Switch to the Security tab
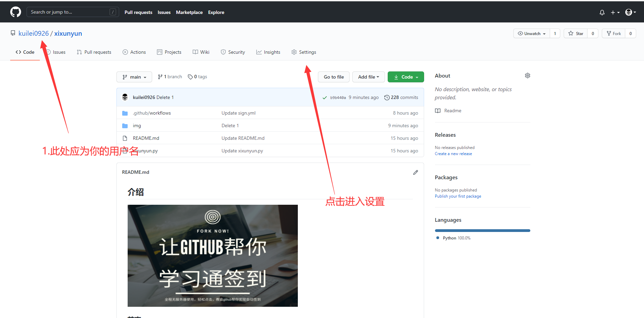The height and width of the screenshot is (318, 644). click(233, 52)
